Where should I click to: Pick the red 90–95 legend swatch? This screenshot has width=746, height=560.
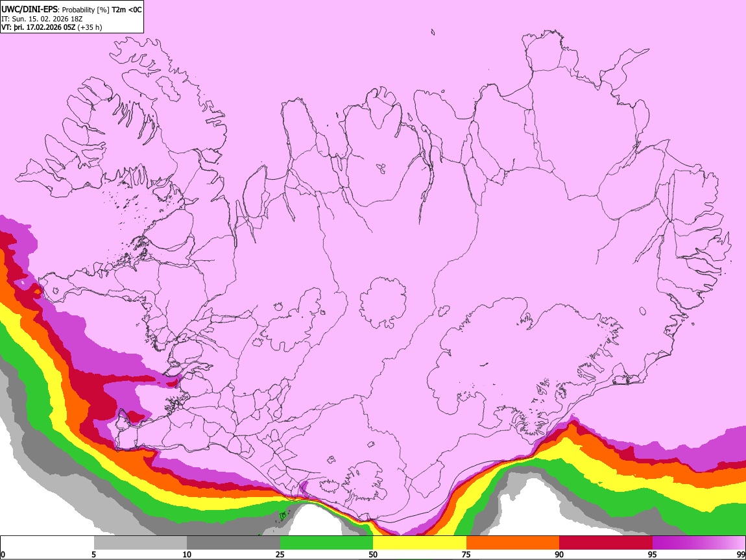pos(606,543)
